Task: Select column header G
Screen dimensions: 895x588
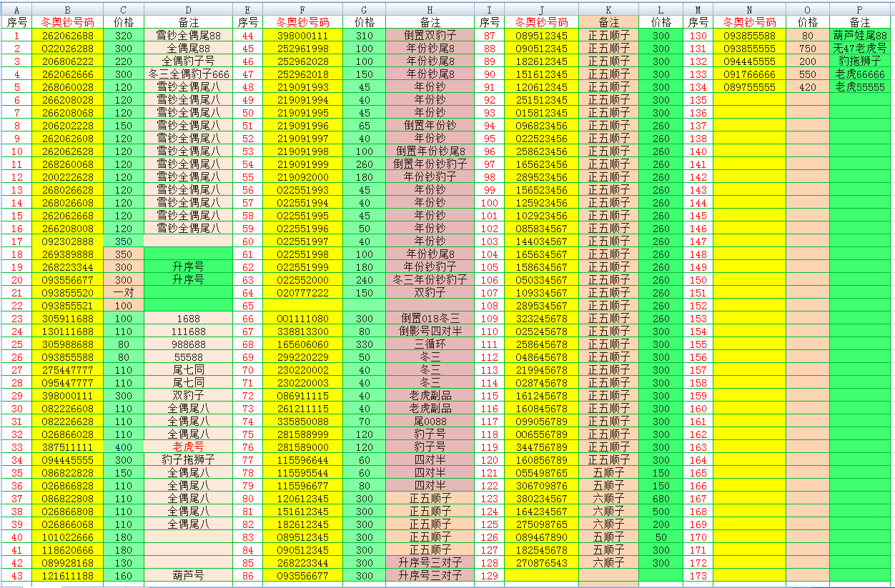Action: pos(364,10)
